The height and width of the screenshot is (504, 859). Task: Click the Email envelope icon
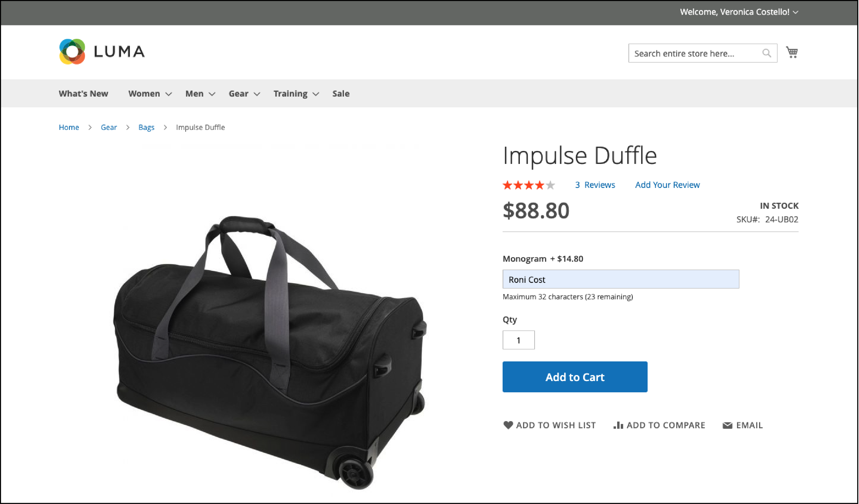[x=728, y=425]
